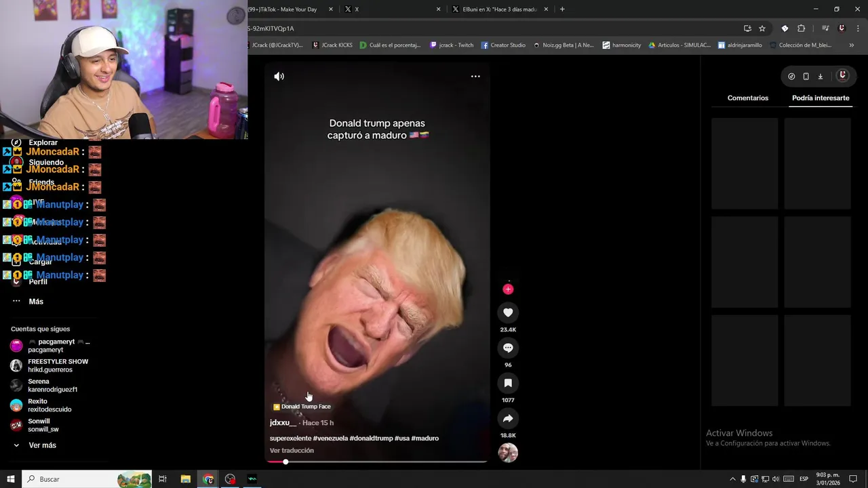
Task: Open the jdxxu__ creator profile
Action: 283,422
